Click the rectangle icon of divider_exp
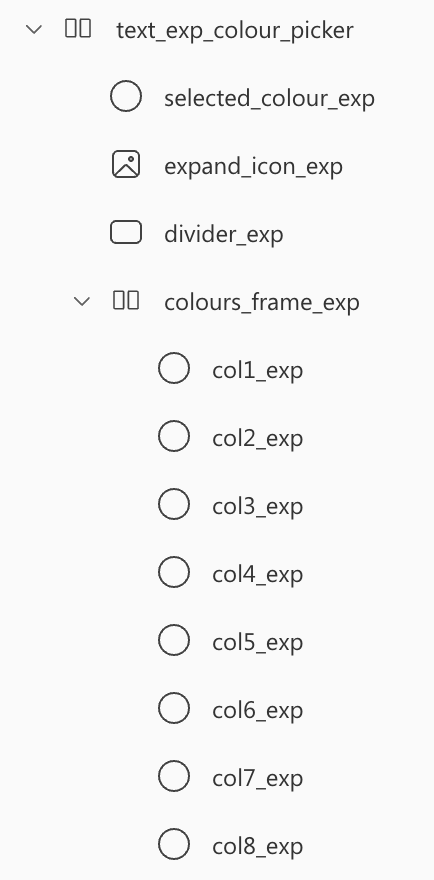The image size is (434, 880). pos(126,232)
